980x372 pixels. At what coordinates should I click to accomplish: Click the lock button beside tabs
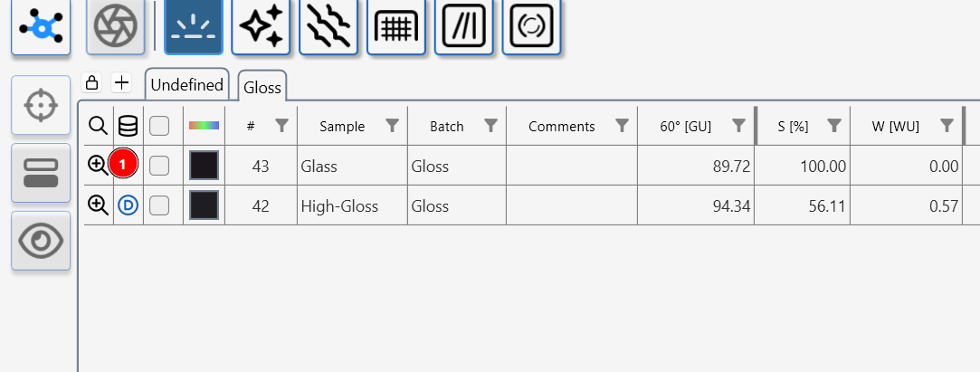[91, 83]
